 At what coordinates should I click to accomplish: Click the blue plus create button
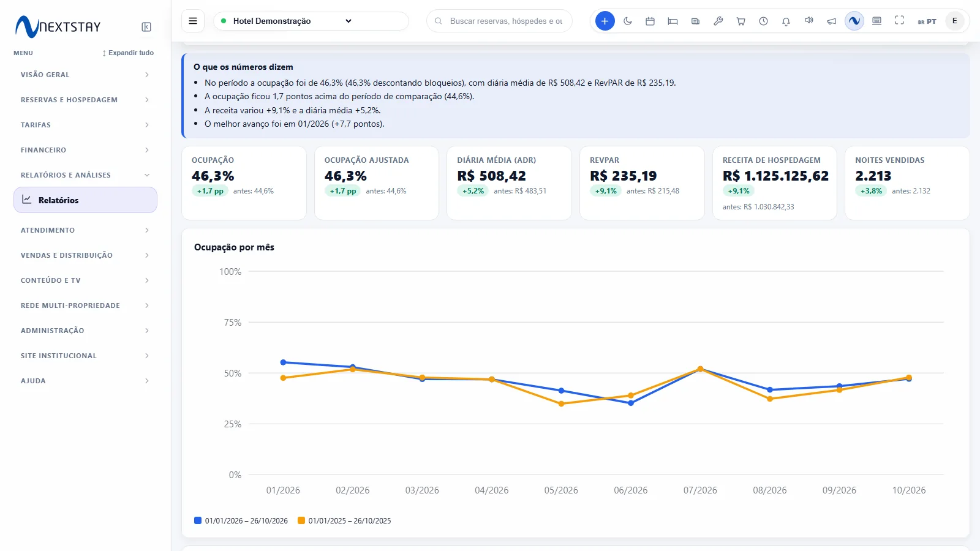605,21
